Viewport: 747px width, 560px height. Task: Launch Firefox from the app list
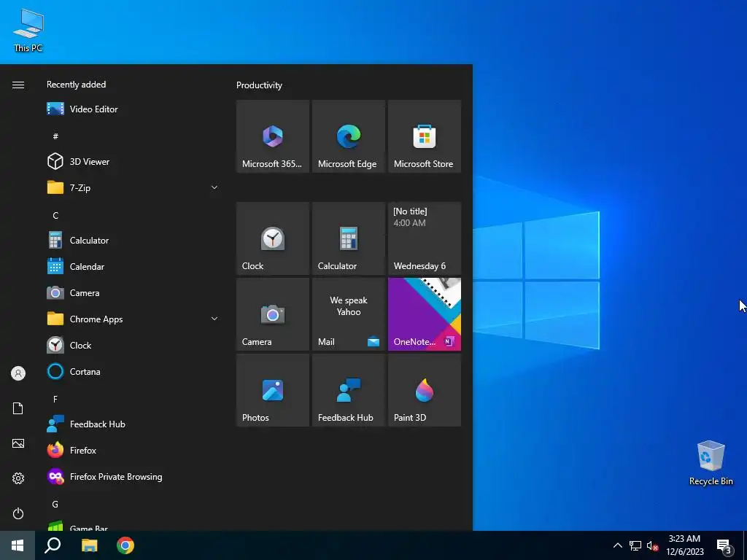tap(133, 450)
